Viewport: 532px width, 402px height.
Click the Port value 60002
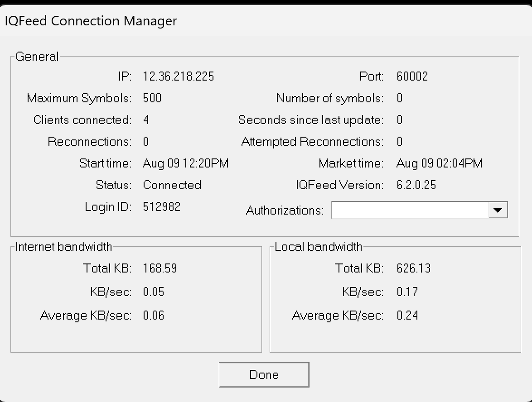tap(412, 77)
